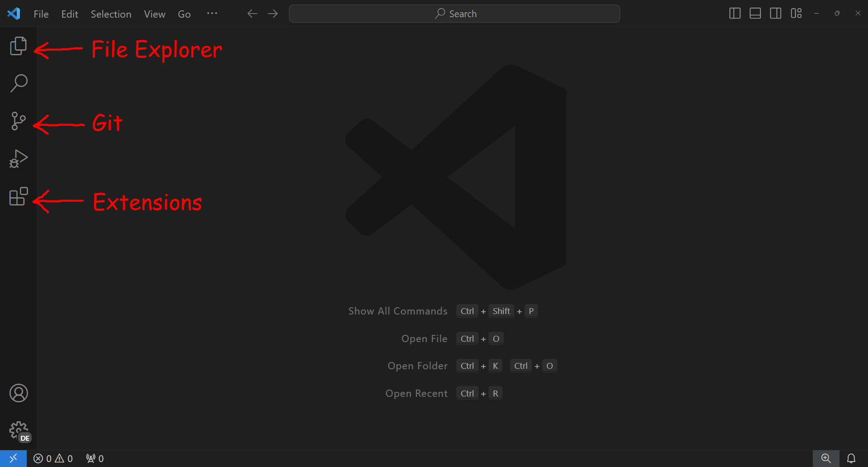Expand the overflow ellipsis menu
The height and width of the screenshot is (467, 868).
(212, 14)
